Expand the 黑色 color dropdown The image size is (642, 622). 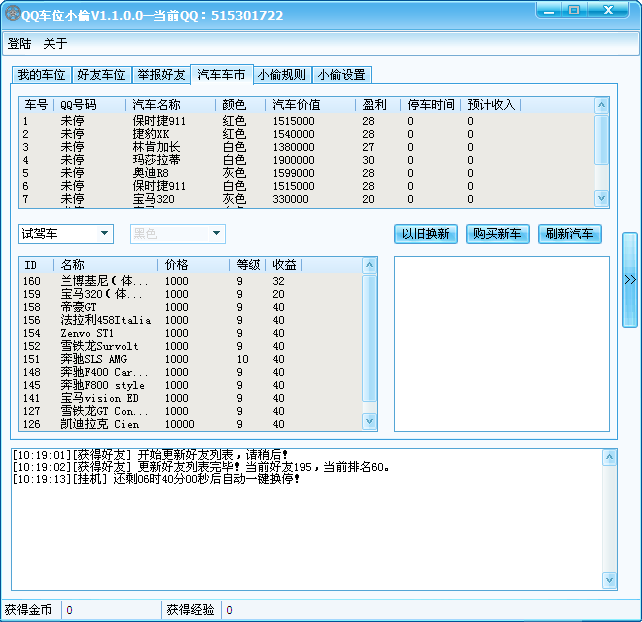(217, 233)
